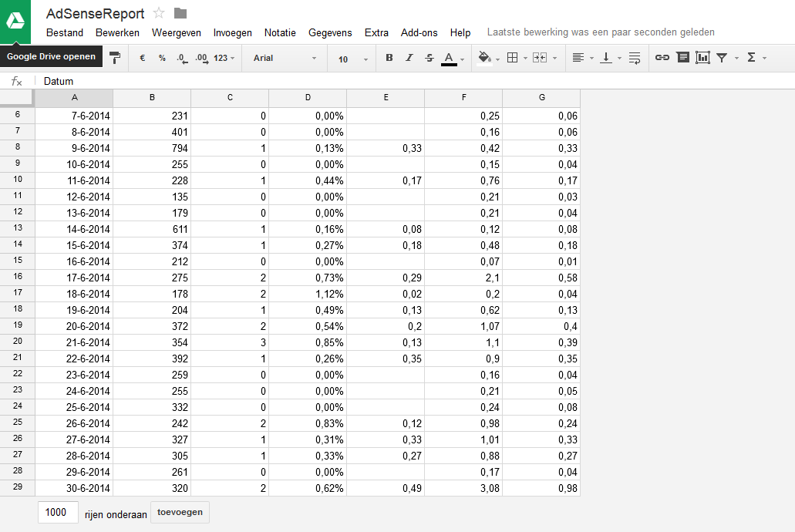Click the formula bar containing Datum

click(x=416, y=81)
